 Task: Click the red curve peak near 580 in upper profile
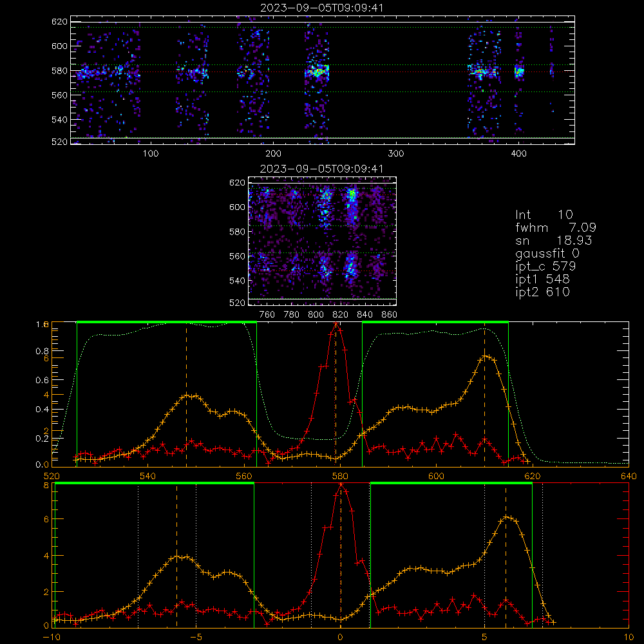336,325
